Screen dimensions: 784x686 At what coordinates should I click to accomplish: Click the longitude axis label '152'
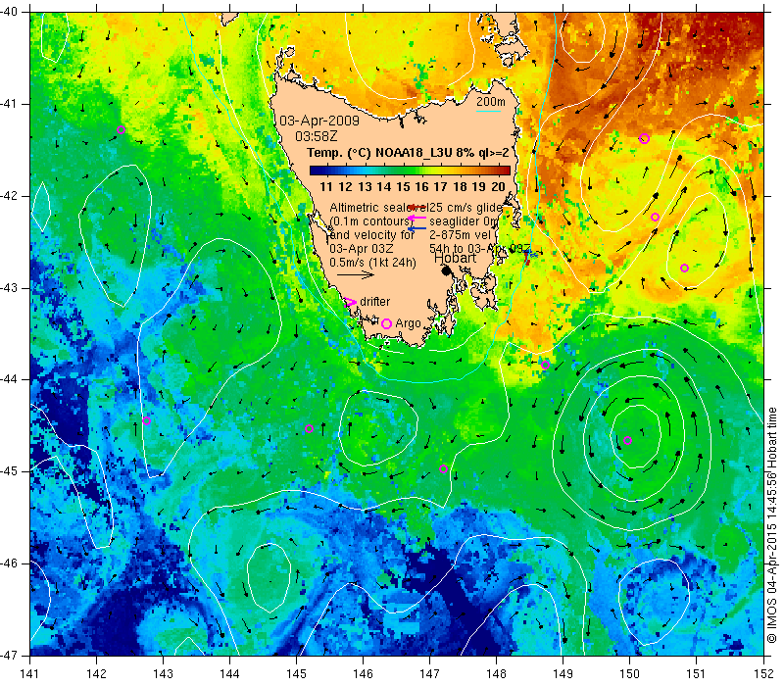tap(763, 673)
